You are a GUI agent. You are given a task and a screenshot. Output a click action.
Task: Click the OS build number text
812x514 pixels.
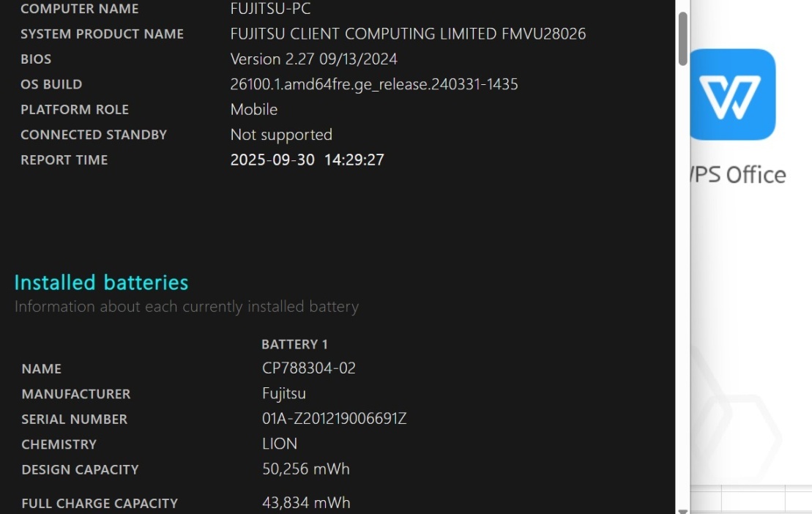pos(373,84)
